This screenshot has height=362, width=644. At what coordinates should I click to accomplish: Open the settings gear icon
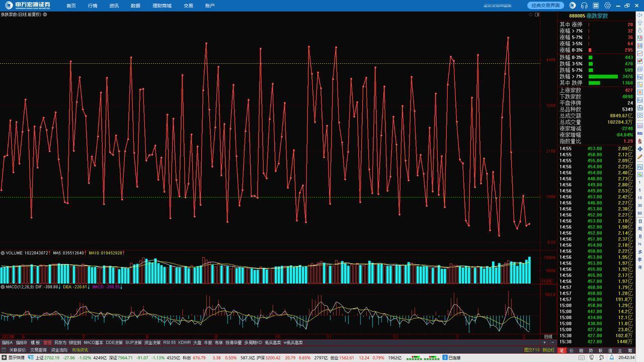607,6
